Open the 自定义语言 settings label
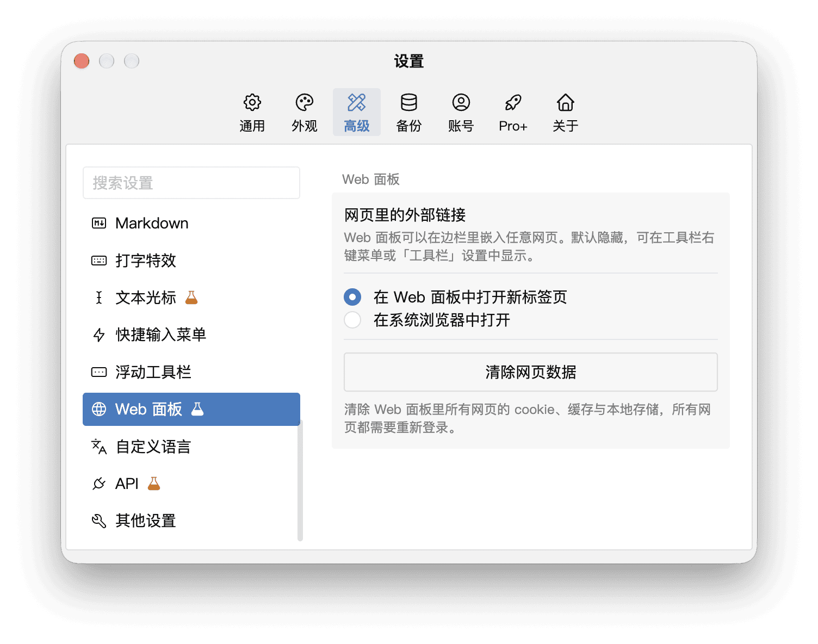 click(x=153, y=447)
